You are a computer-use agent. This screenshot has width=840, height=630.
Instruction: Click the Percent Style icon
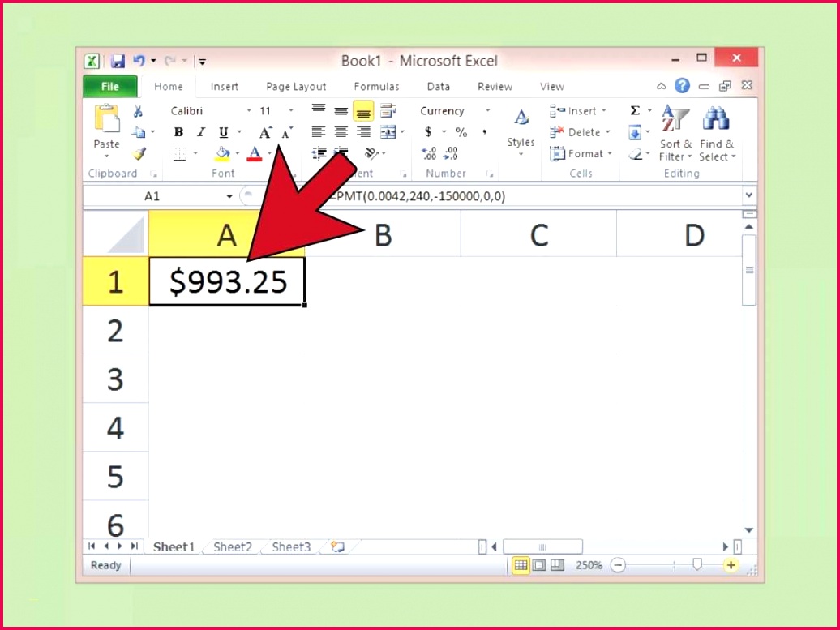(462, 132)
